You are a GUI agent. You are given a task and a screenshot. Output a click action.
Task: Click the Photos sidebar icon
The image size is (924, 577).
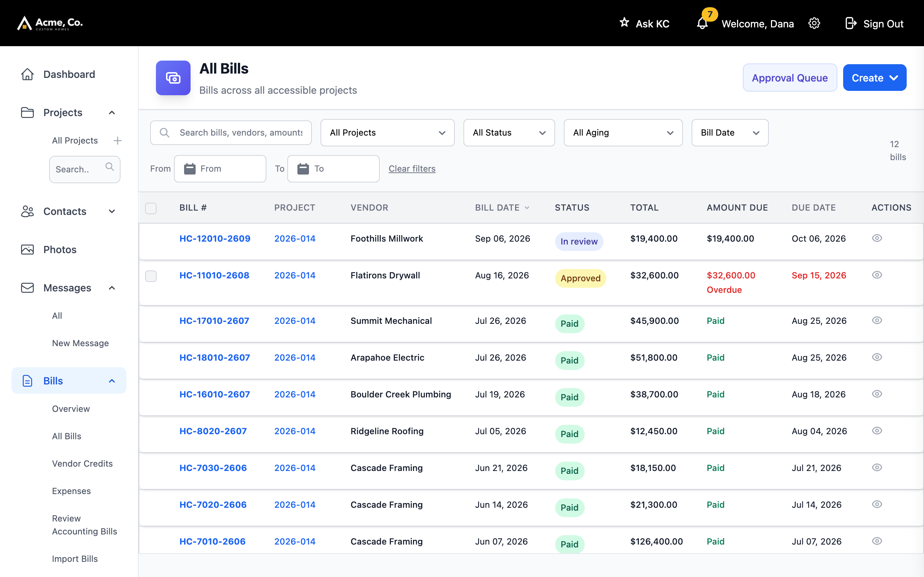tap(27, 250)
